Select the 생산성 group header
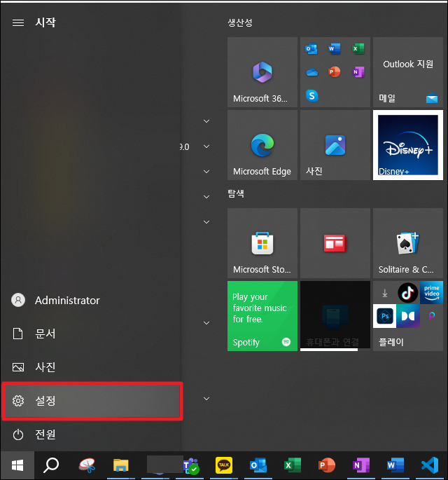The width and height of the screenshot is (448, 480). point(240,22)
